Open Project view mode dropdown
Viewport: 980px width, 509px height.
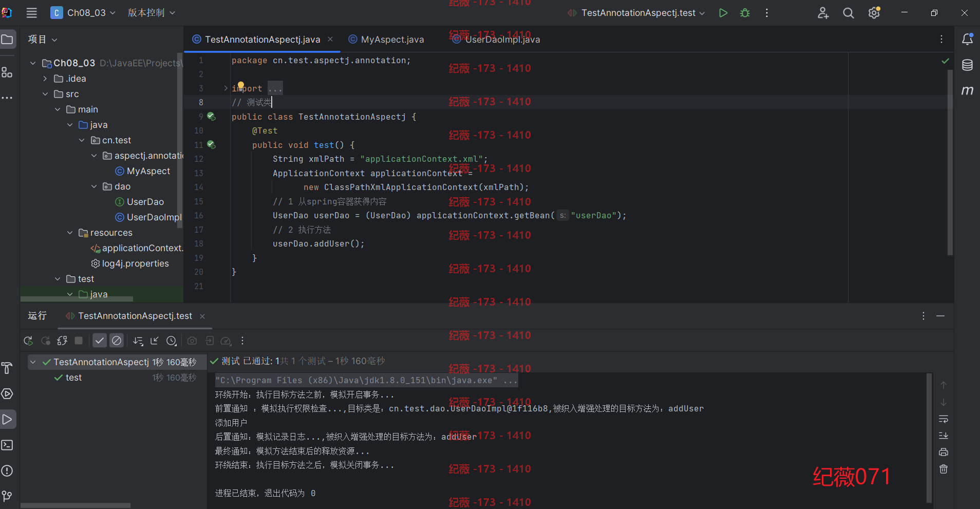point(43,39)
